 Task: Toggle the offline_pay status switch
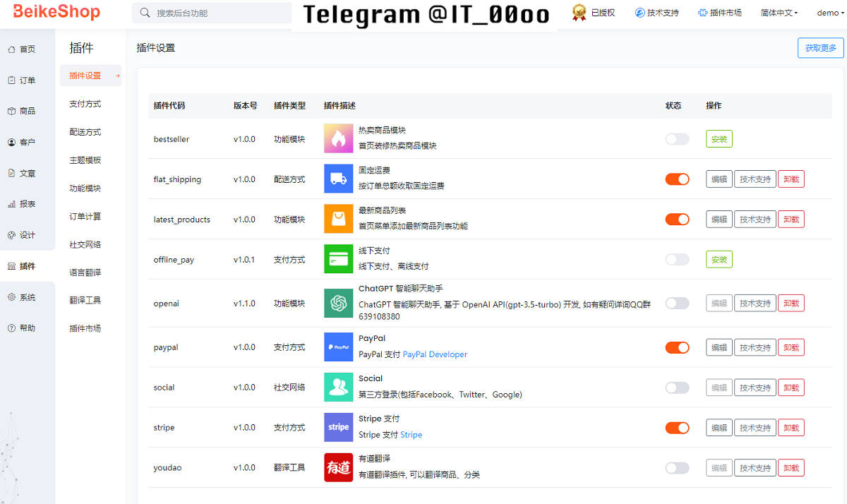coord(677,260)
